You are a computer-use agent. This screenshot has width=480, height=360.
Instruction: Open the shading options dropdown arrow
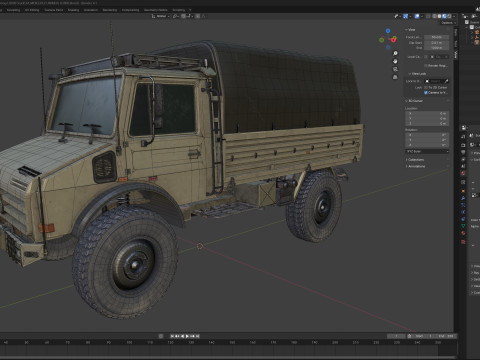point(454,16)
